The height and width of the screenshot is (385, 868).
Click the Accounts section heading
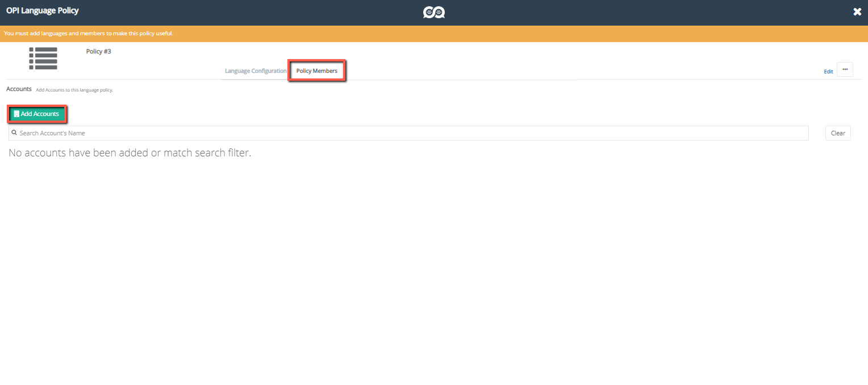19,89
